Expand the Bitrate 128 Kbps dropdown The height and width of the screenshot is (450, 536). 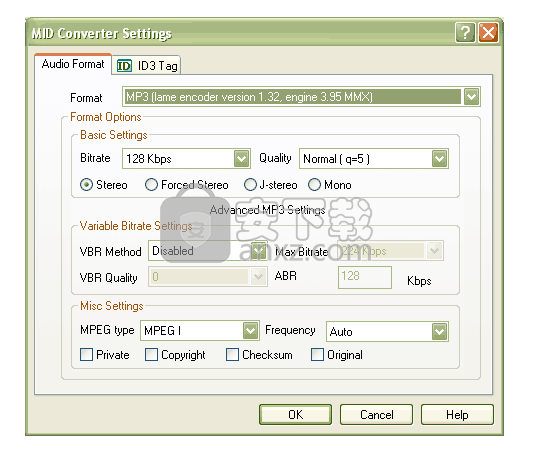pos(242,159)
